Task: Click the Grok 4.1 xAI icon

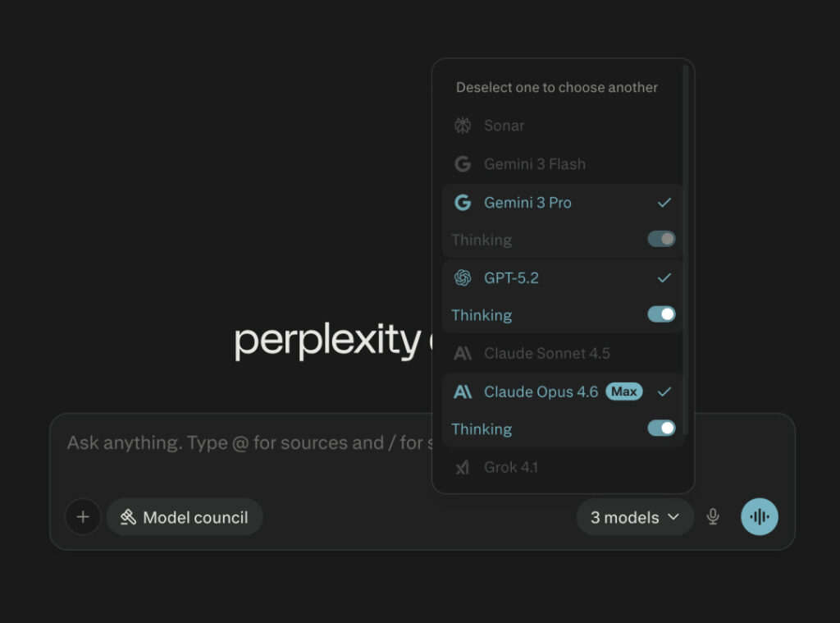Action: coord(463,468)
